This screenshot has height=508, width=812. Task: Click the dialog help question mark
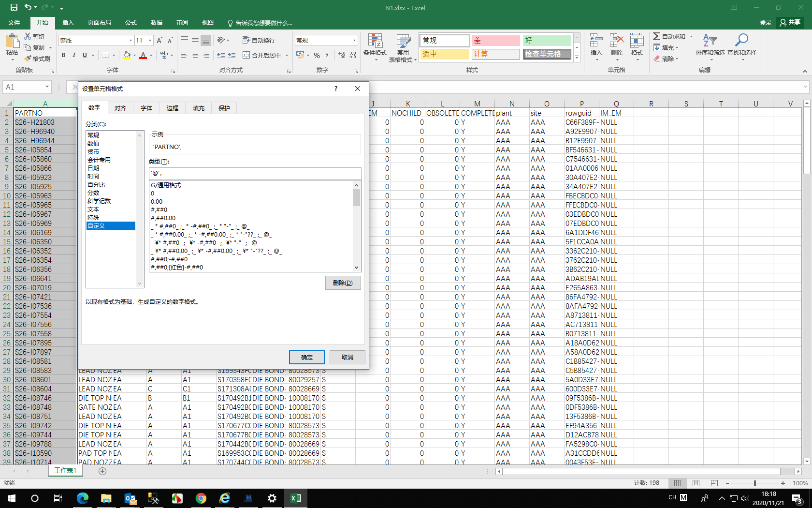335,88
